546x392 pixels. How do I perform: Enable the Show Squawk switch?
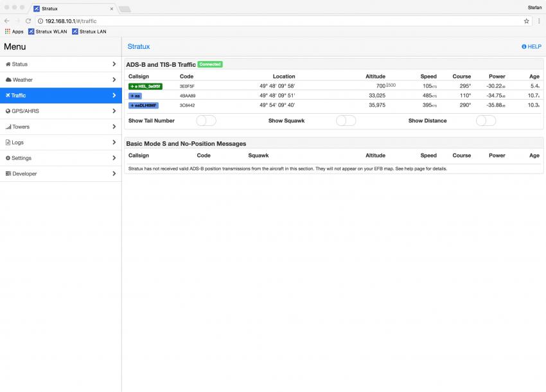pos(346,121)
